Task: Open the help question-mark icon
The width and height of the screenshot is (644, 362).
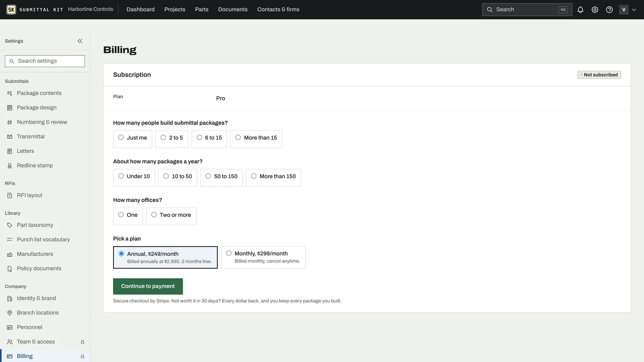Action: [x=609, y=10]
